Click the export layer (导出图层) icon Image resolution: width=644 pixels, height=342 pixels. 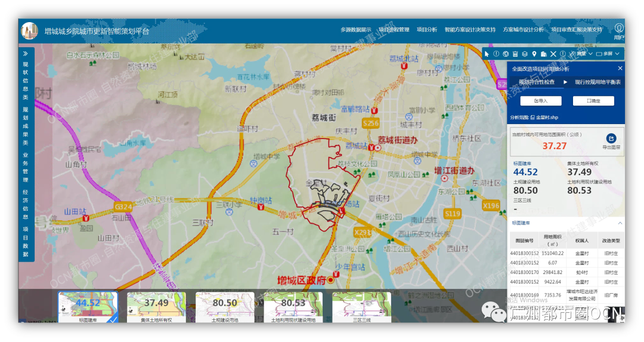(x=611, y=138)
